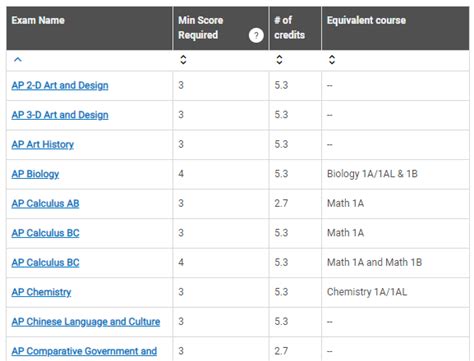474x361 pixels.
Task: Select 'Chemistry 1A/1AL' cell
Action: click(395, 292)
